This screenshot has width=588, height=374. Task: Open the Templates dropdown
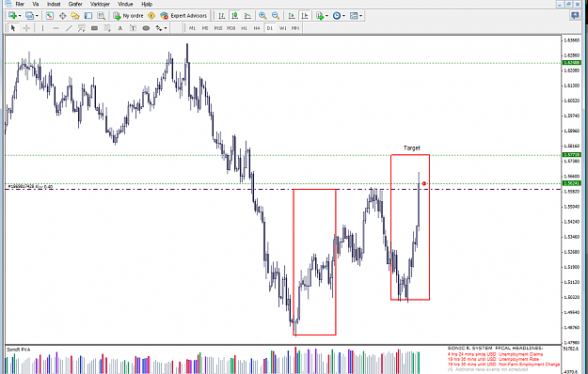[x=357, y=16]
